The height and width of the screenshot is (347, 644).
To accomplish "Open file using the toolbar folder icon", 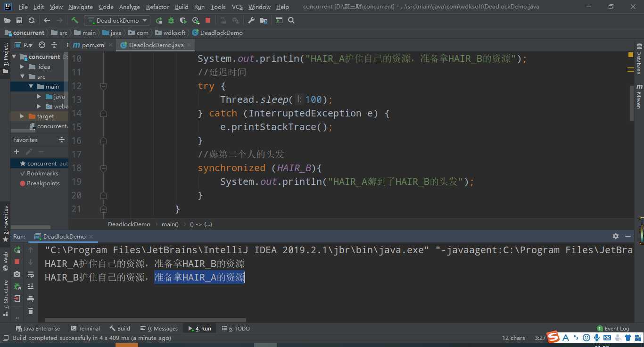I will pyautogui.click(x=7, y=20).
